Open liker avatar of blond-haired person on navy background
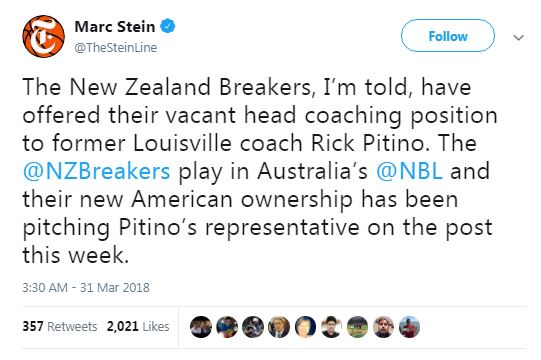The height and width of the screenshot is (360, 541). (x=305, y=327)
